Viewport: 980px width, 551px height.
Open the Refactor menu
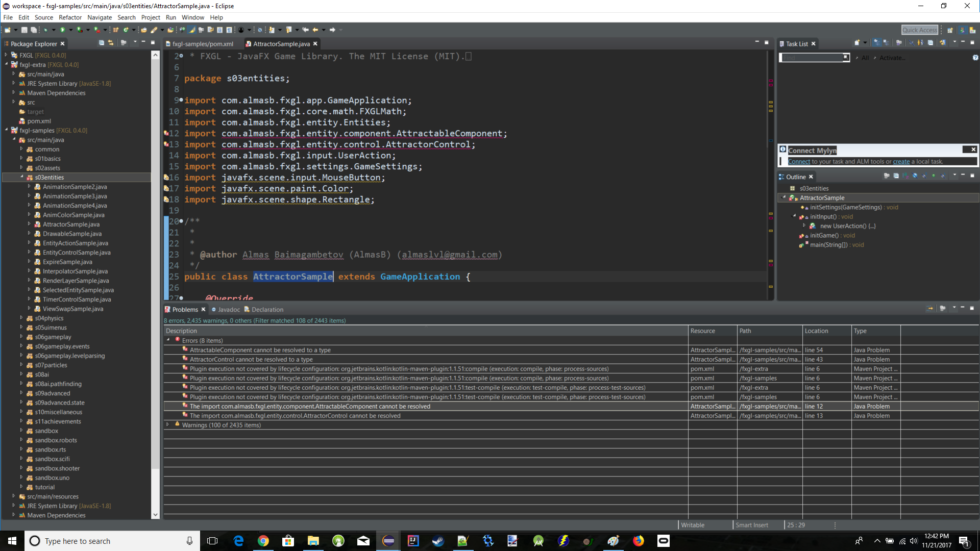(x=70, y=17)
